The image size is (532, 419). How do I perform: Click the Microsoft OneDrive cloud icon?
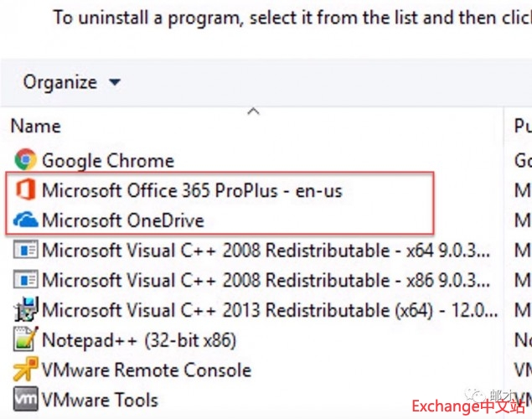tap(26, 220)
